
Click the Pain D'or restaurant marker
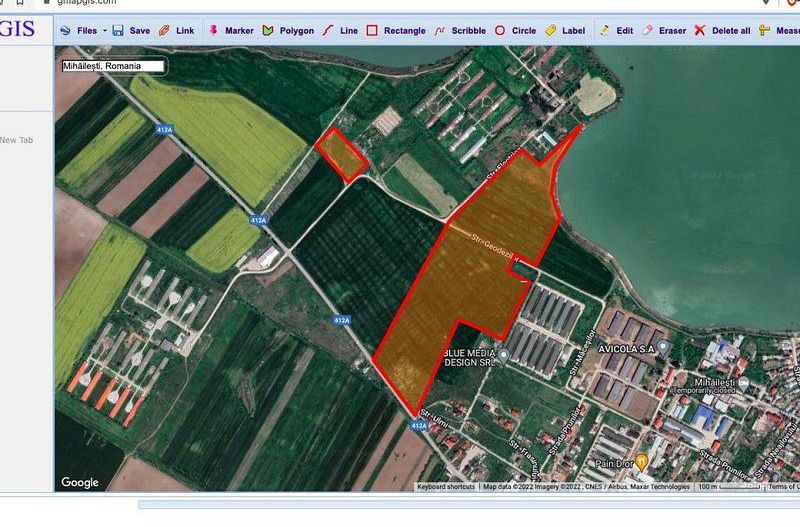coord(642,460)
